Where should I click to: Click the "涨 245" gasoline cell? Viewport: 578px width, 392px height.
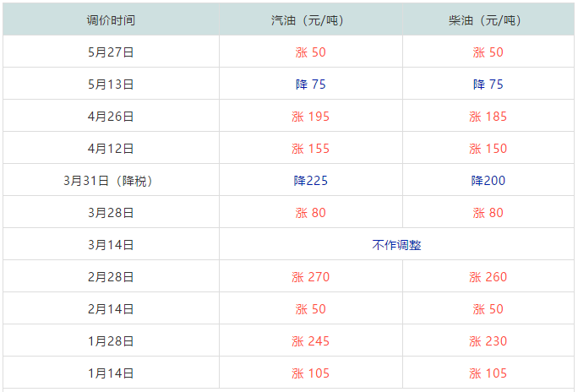pos(311,340)
